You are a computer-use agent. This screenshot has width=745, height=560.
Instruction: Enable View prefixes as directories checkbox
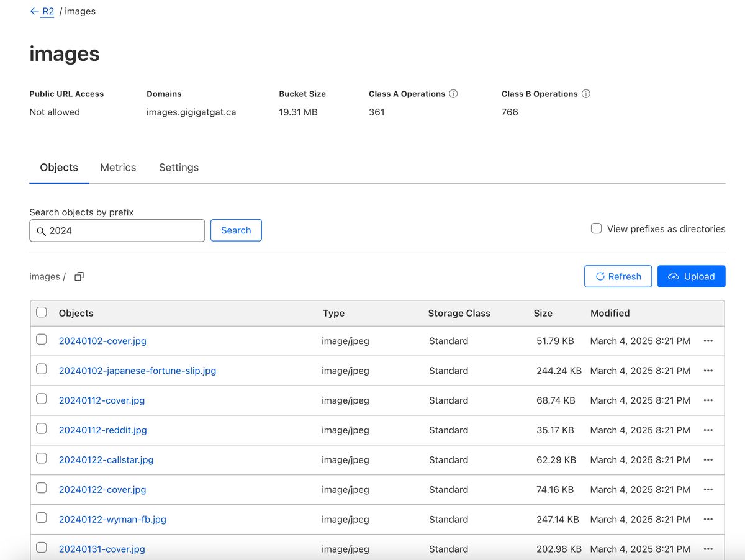(596, 228)
